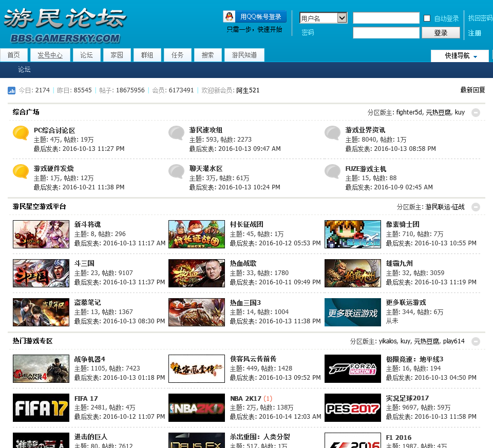This screenshot has height=448, width=493.
Task: Open the Gears of War 4 thumbnail
Action: 41,369
